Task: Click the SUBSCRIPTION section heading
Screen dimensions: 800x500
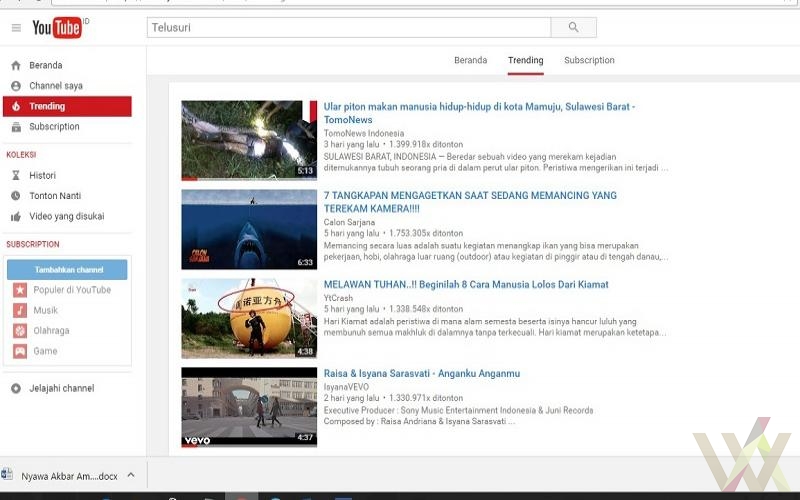Action: 33,244
